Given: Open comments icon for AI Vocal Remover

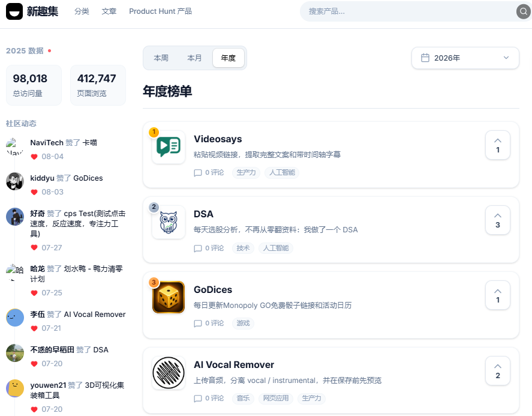Looking at the screenshot, I should (198, 399).
